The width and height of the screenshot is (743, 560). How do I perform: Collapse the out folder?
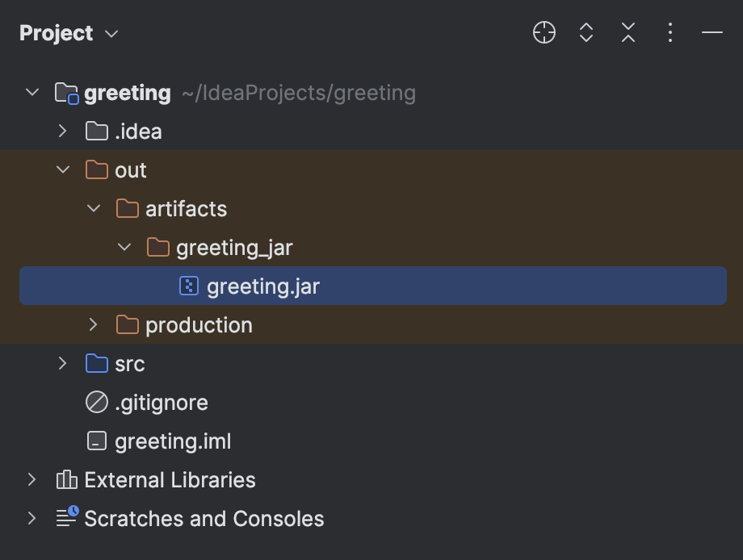63,169
